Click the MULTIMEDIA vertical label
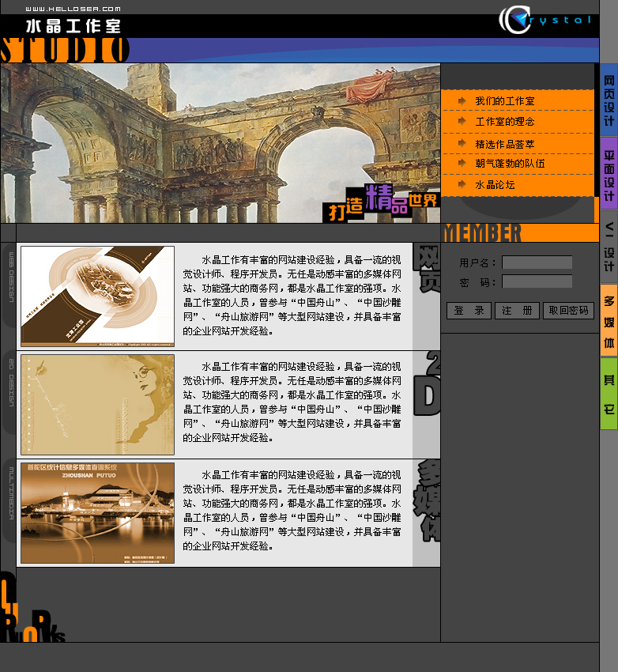Screen dimensions: 618x672 pyautogui.click(x=11, y=493)
